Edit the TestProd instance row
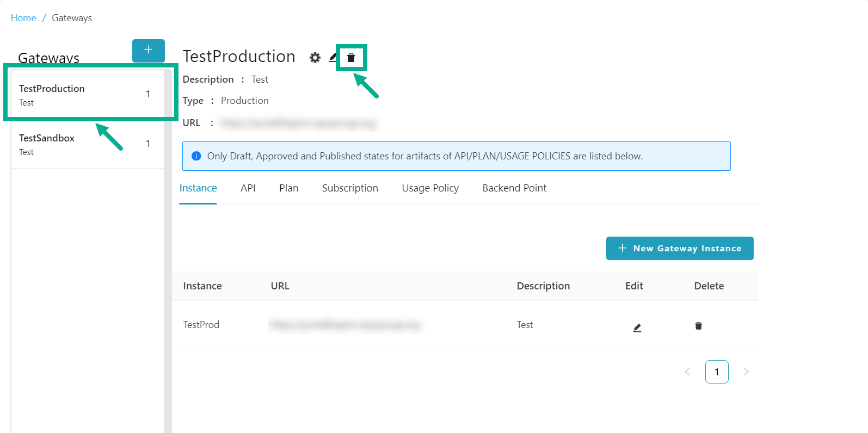This screenshot has height=433, width=868. [x=637, y=327]
